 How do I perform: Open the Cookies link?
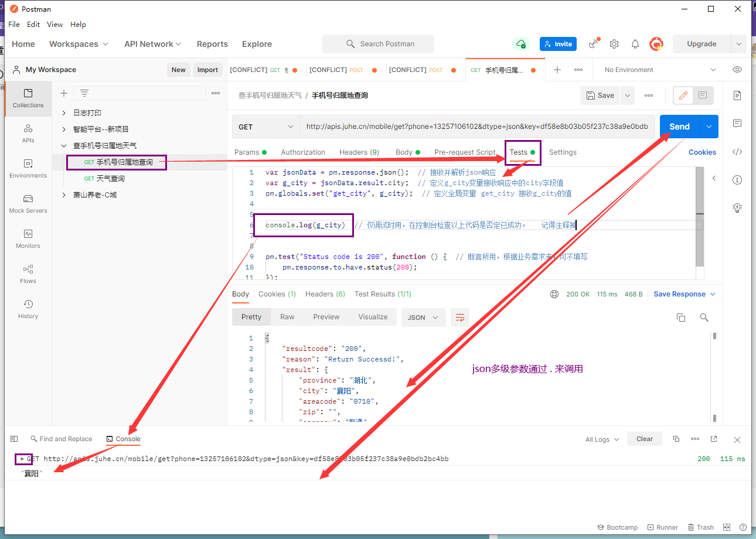tap(702, 152)
